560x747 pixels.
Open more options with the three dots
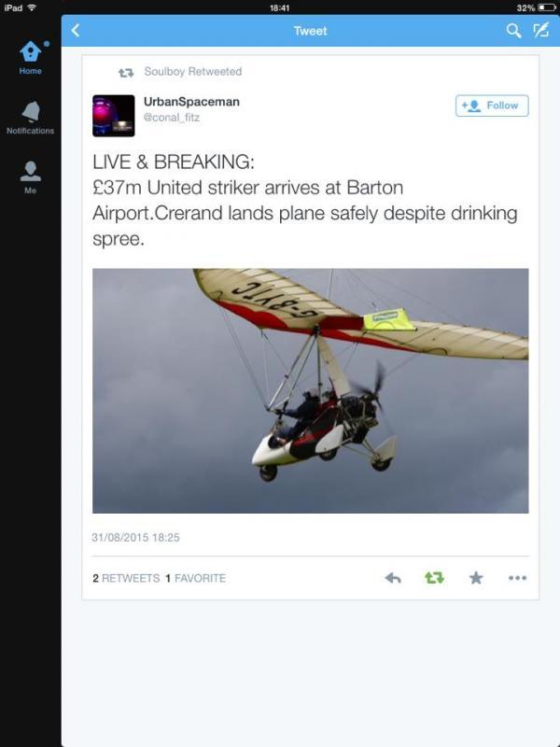click(x=517, y=578)
